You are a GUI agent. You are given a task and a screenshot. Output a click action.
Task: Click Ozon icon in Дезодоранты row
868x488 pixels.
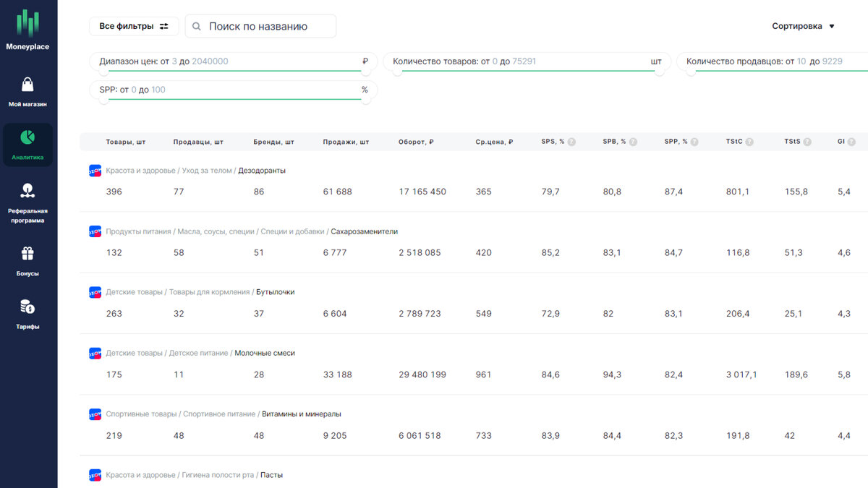[95, 171]
